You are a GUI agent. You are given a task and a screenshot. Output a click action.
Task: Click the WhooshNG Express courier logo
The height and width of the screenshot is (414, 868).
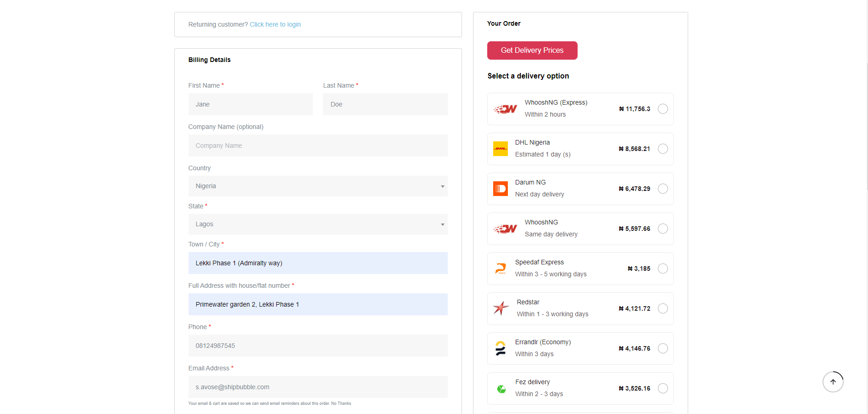pyautogui.click(x=505, y=109)
